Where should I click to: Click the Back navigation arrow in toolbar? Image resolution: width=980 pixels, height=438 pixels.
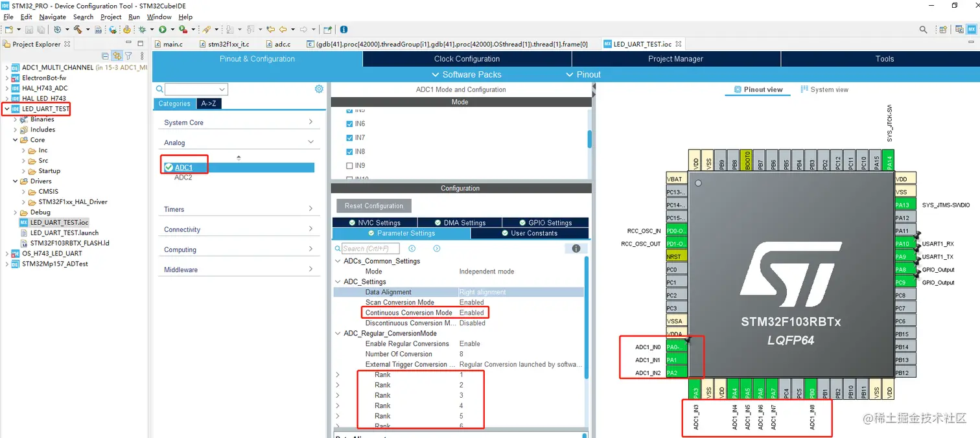(x=283, y=30)
